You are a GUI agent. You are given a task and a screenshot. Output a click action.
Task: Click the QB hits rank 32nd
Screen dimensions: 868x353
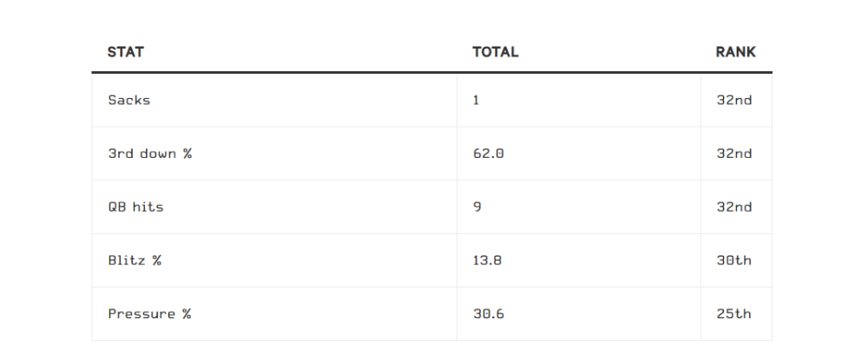point(734,207)
